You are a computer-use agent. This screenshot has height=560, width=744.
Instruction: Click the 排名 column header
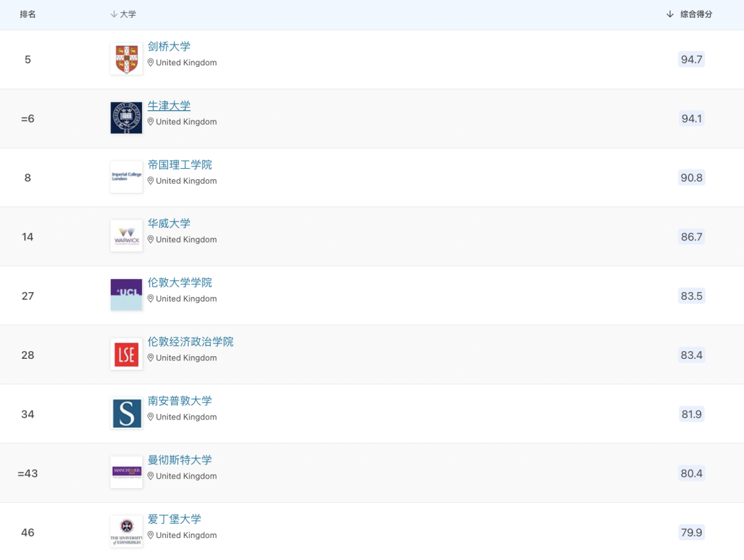click(x=28, y=14)
